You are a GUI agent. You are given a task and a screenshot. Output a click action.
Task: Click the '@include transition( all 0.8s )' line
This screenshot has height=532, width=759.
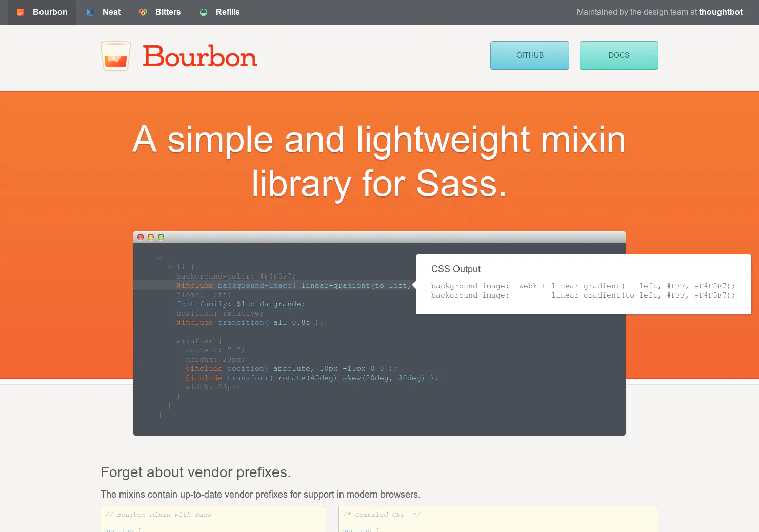[250, 323]
